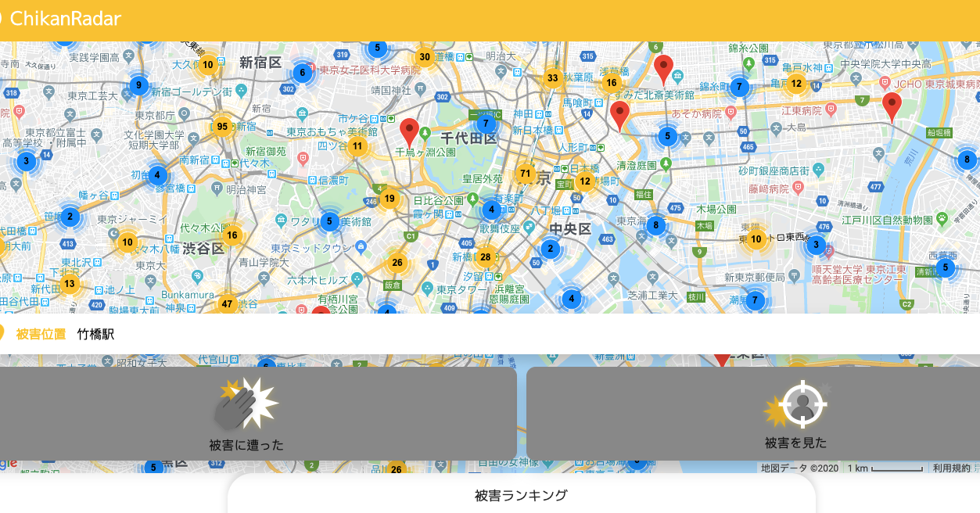Click the 被害を見た button
The width and height of the screenshot is (980, 513).
tap(753, 414)
